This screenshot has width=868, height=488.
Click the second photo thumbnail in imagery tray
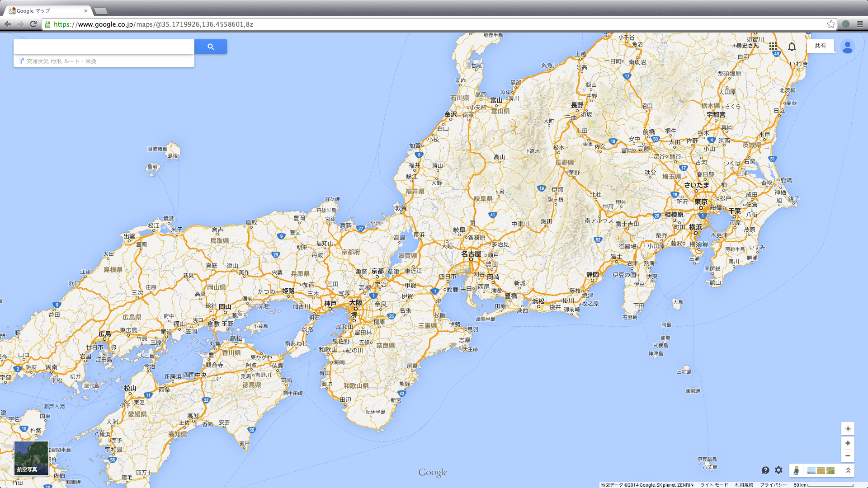pyautogui.click(x=821, y=471)
